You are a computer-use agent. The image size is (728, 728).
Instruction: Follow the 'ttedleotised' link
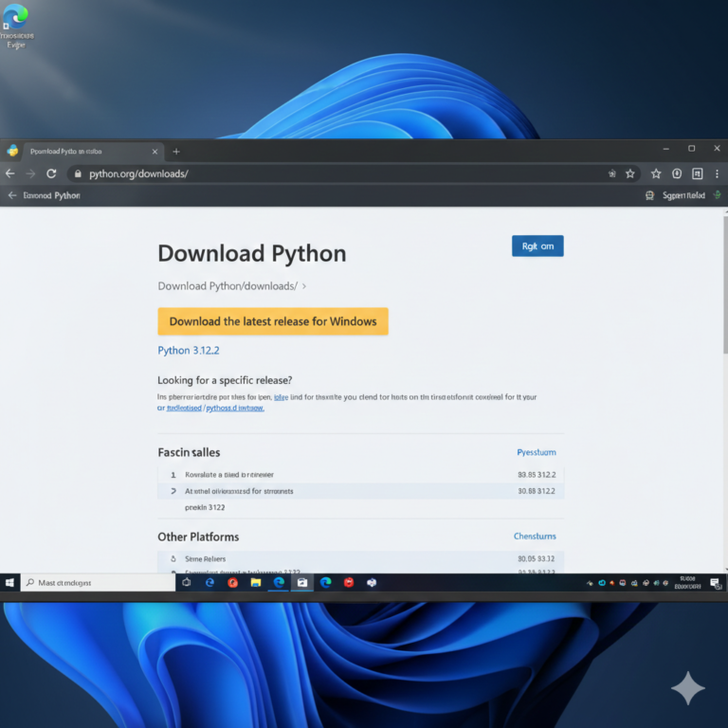coord(184,408)
